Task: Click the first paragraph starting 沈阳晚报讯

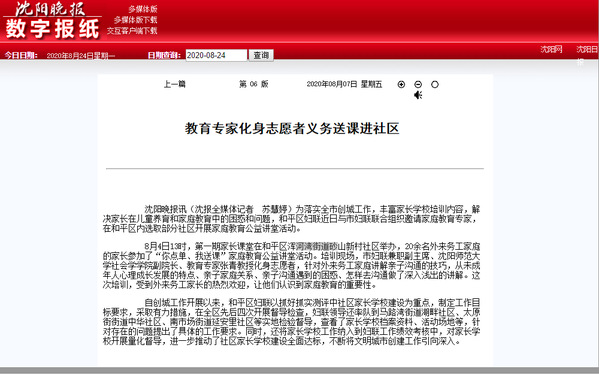Action: 291,219
